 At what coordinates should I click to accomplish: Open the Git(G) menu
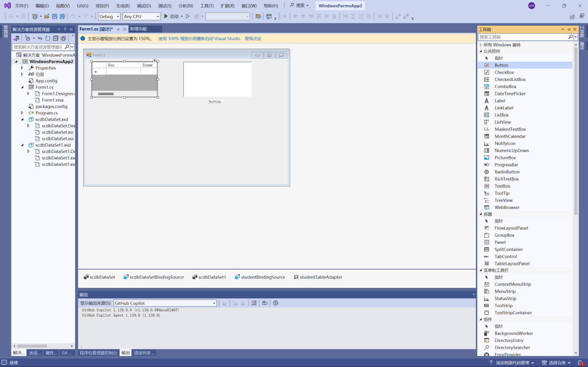pos(83,6)
